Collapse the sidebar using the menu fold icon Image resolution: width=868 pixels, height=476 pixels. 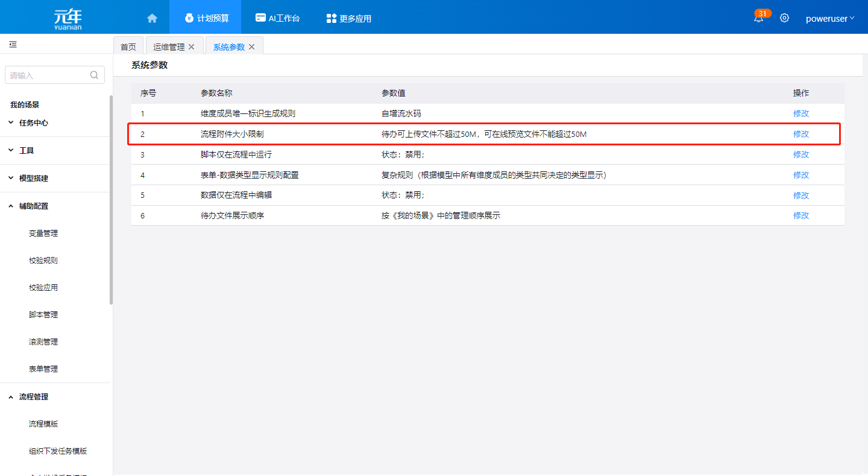pos(13,45)
